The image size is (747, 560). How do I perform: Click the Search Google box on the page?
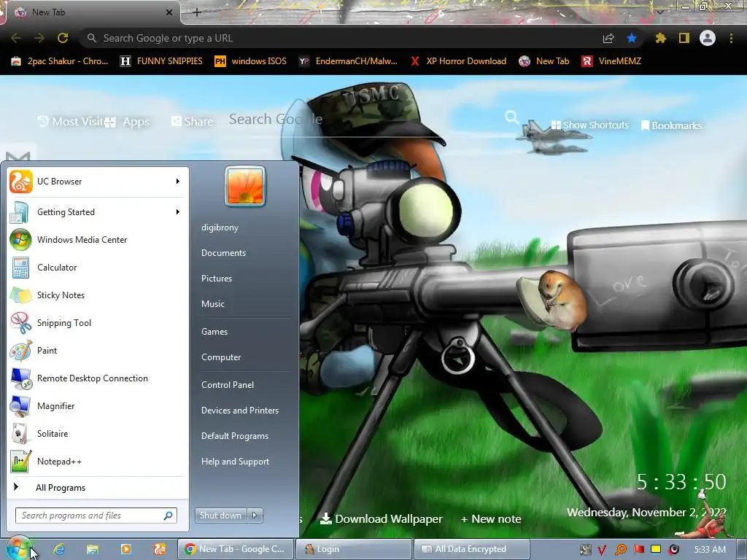[362, 119]
